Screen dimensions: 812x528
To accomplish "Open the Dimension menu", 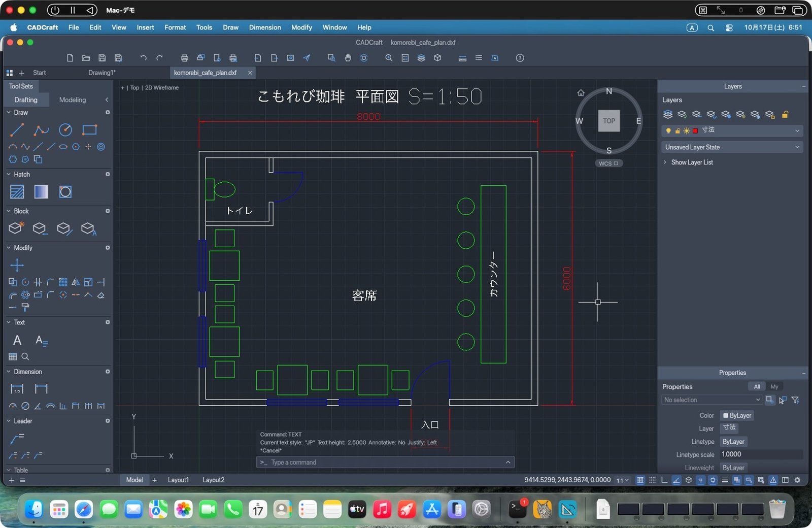I will click(265, 27).
